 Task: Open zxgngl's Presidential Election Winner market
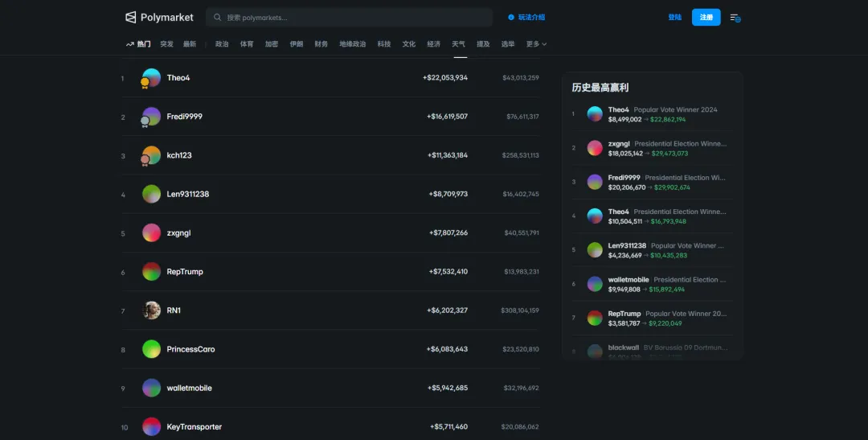tap(681, 143)
